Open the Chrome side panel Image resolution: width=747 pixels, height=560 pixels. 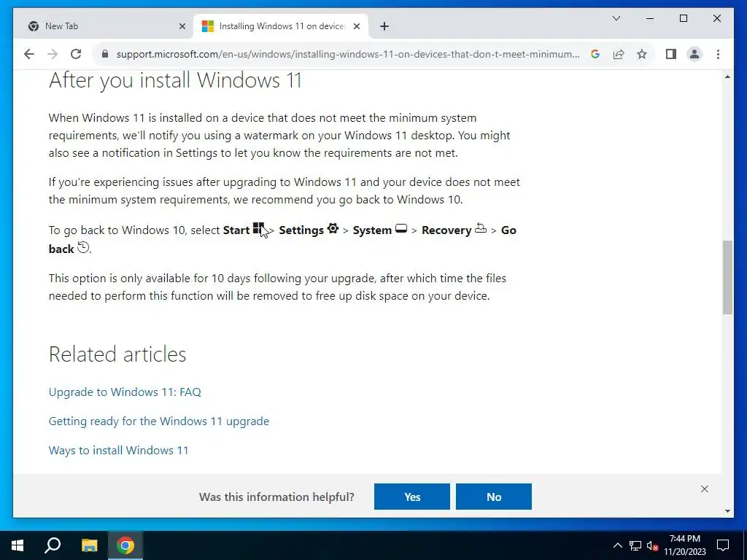point(671,54)
